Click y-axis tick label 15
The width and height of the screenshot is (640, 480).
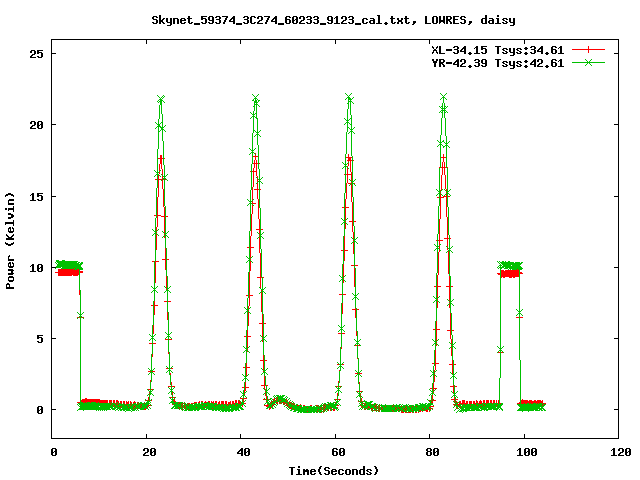coord(36,196)
